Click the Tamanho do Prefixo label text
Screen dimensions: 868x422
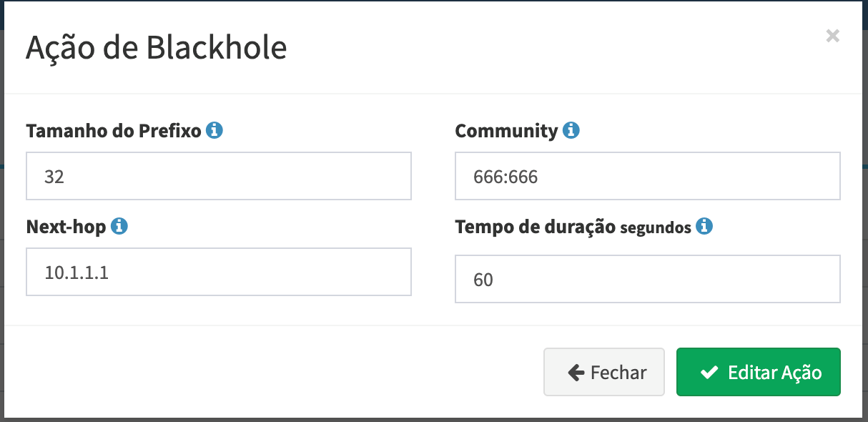[114, 131]
